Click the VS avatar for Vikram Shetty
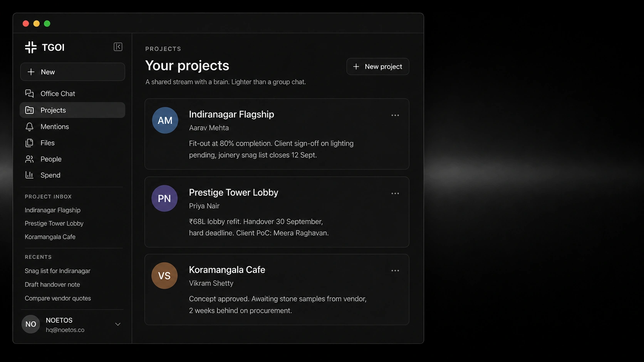The height and width of the screenshot is (362, 644). pos(164,276)
